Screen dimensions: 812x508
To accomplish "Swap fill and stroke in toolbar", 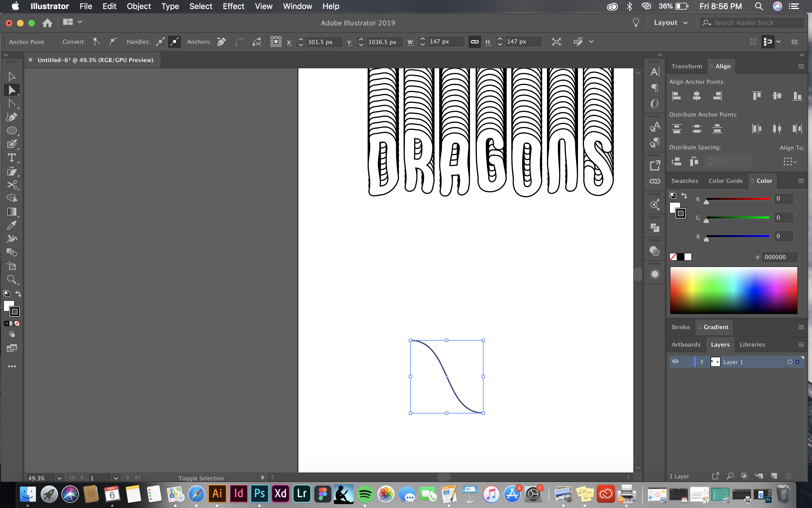I will point(18,294).
